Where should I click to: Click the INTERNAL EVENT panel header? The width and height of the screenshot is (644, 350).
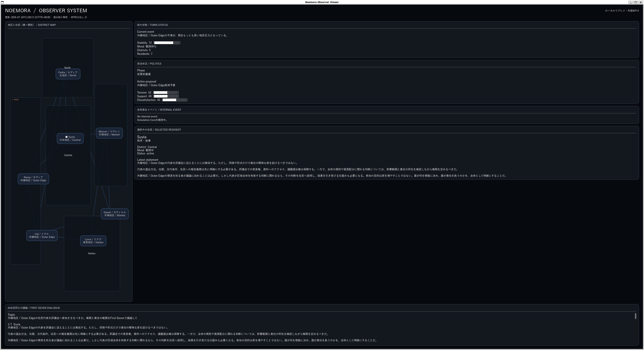coord(159,110)
